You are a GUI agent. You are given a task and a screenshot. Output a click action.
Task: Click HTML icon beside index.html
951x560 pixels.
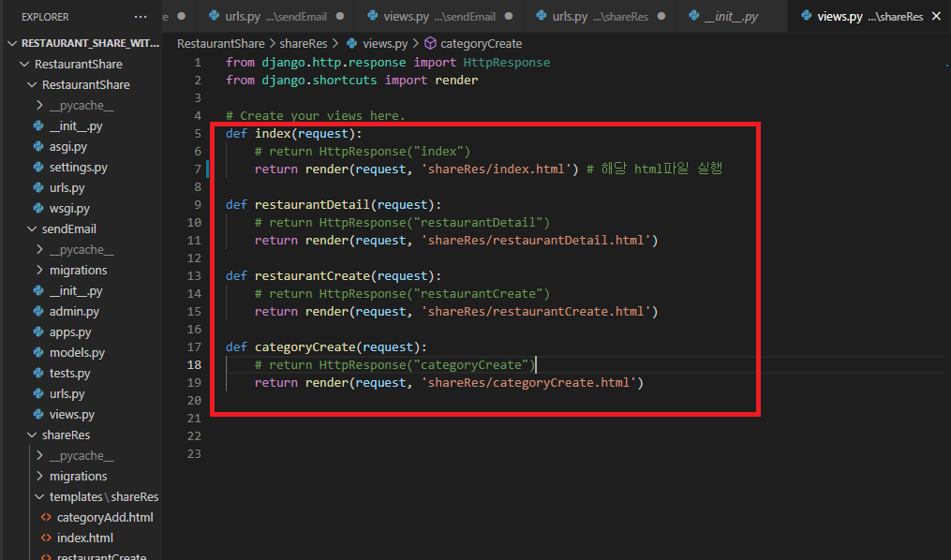[x=46, y=538]
